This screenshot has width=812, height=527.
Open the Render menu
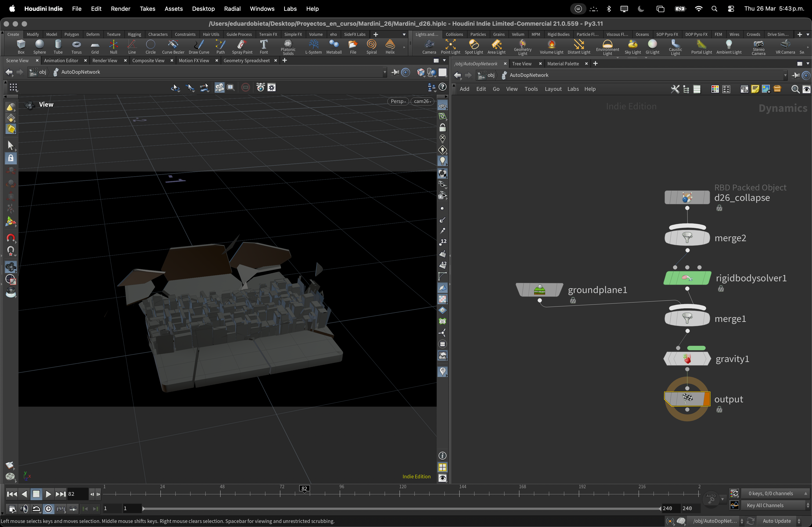click(120, 9)
